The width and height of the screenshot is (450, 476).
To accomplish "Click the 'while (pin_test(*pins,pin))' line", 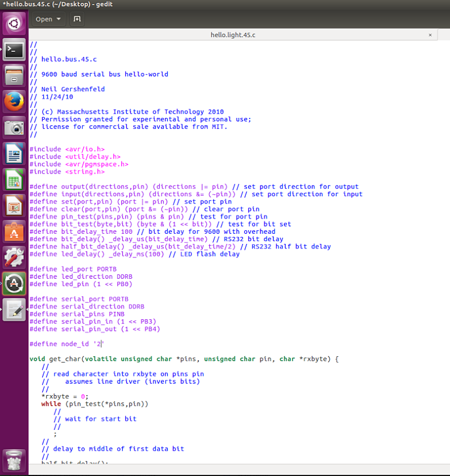I will (x=95, y=404).
